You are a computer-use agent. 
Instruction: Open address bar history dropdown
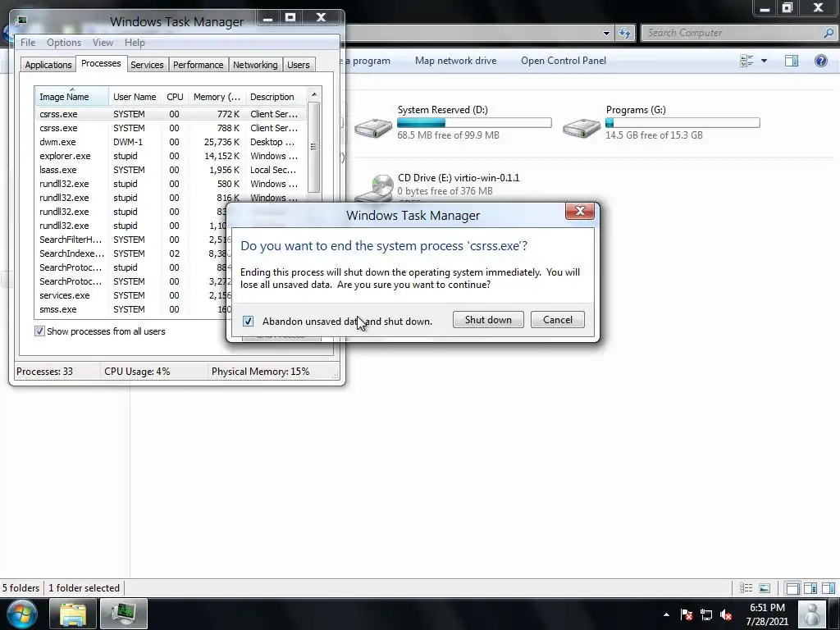point(606,33)
